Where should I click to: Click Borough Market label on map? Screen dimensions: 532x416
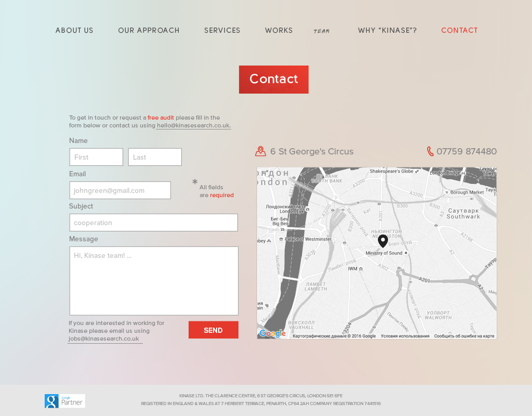(467, 192)
